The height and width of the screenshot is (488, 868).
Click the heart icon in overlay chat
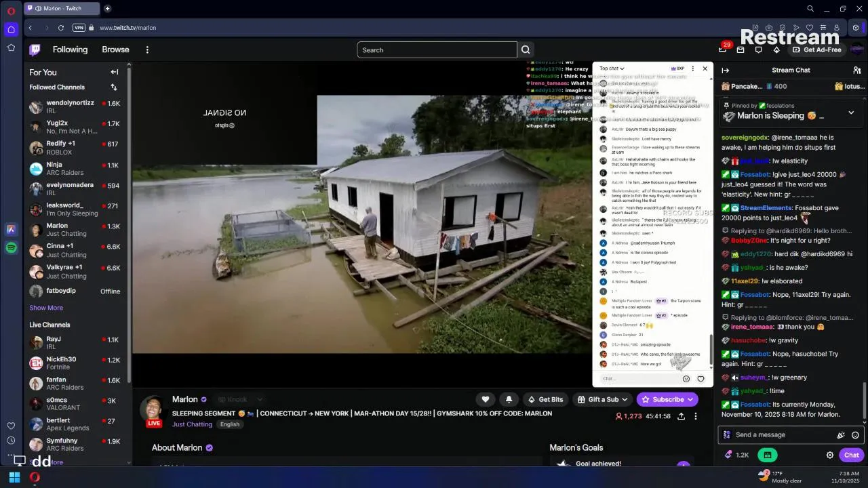701,379
